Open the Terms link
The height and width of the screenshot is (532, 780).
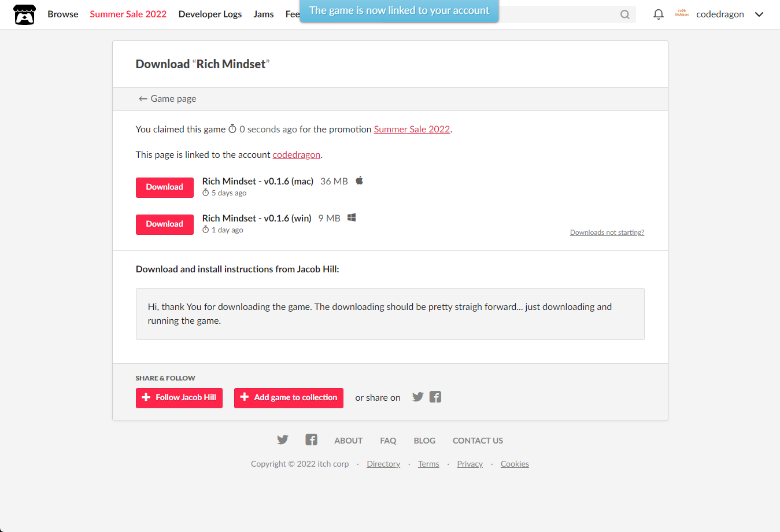pyautogui.click(x=428, y=464)
